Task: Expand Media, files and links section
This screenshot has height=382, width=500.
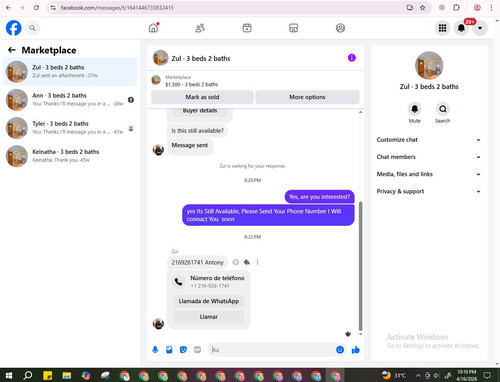Action: pyautogui.click(x=429, y=174)
